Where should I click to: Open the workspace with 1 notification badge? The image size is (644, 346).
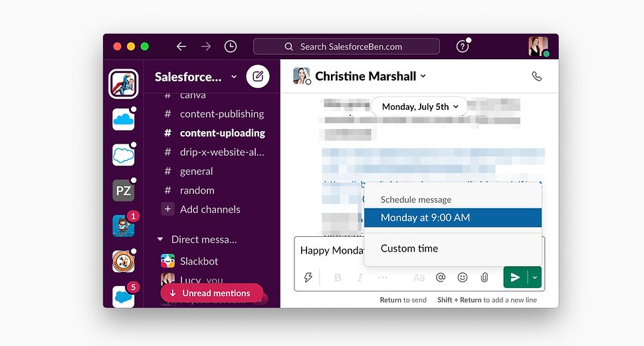123,226
